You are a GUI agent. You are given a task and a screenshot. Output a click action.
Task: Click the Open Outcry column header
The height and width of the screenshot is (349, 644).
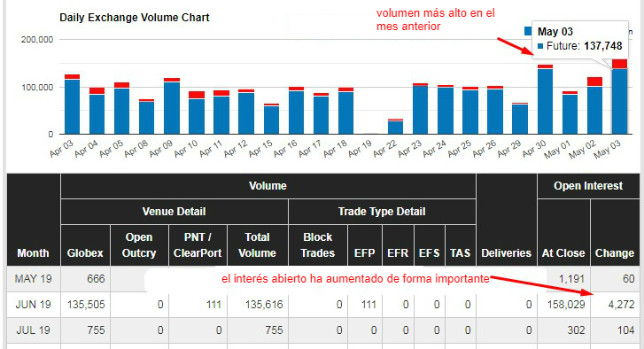click(139, 245)
